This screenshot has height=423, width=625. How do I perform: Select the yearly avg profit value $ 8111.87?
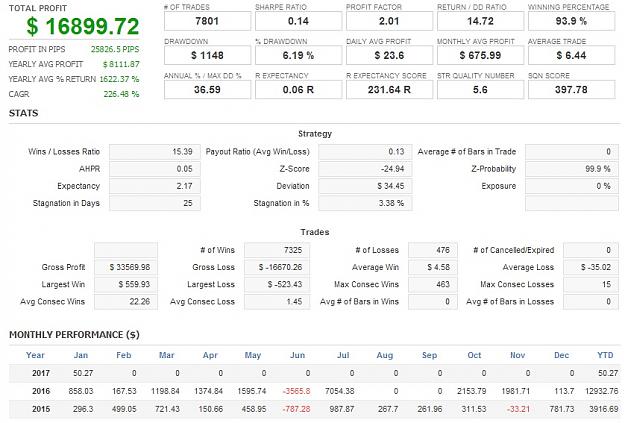[121, 64]
